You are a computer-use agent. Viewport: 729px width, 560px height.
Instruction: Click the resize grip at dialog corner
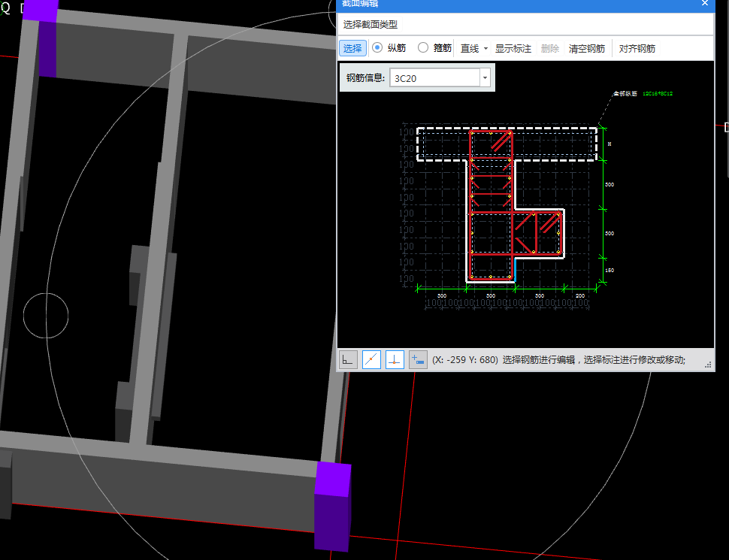tap(708, 365)
